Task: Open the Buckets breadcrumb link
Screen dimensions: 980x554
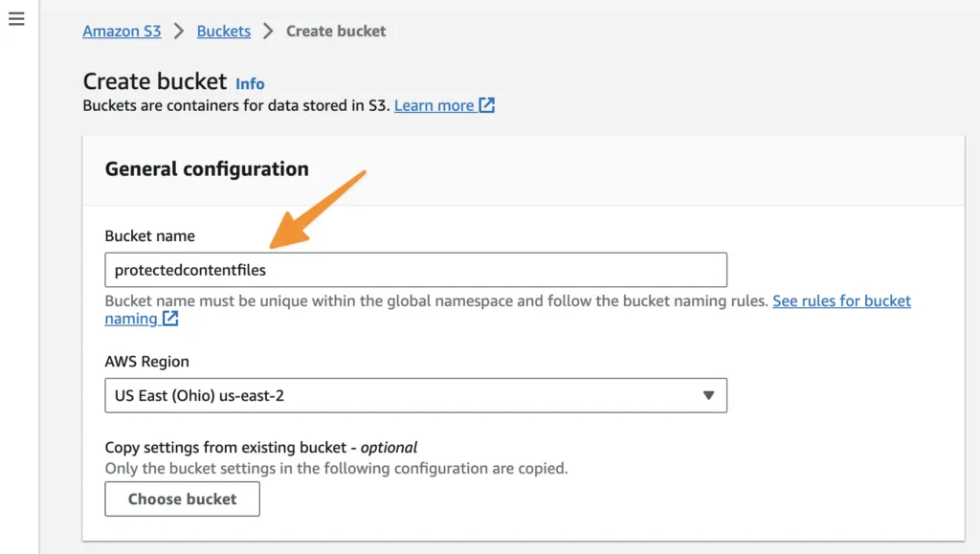Action: coord(224,32)
